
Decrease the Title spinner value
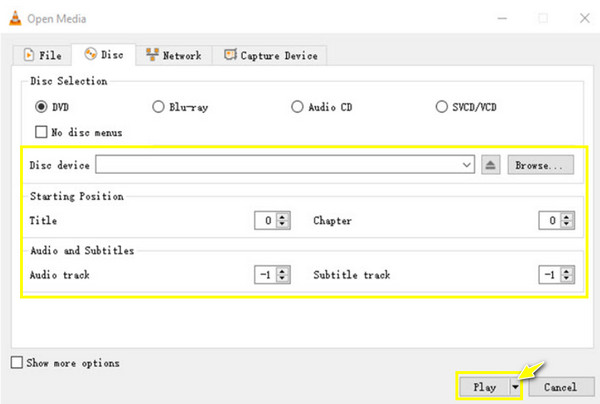point(282,225)
